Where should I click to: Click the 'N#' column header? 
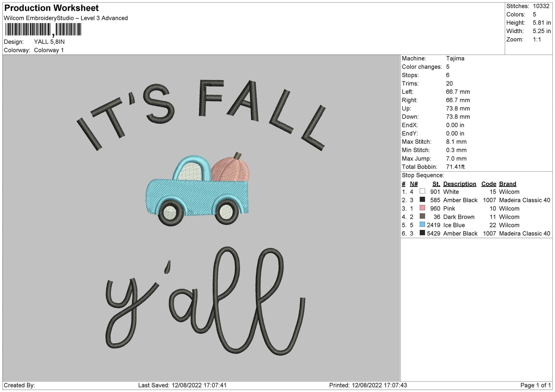(414, 184)
